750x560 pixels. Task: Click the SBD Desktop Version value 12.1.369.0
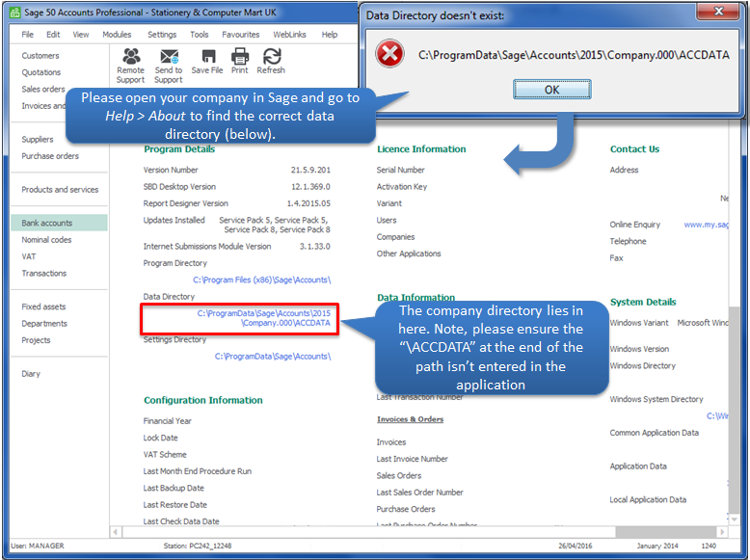(310, 187)
